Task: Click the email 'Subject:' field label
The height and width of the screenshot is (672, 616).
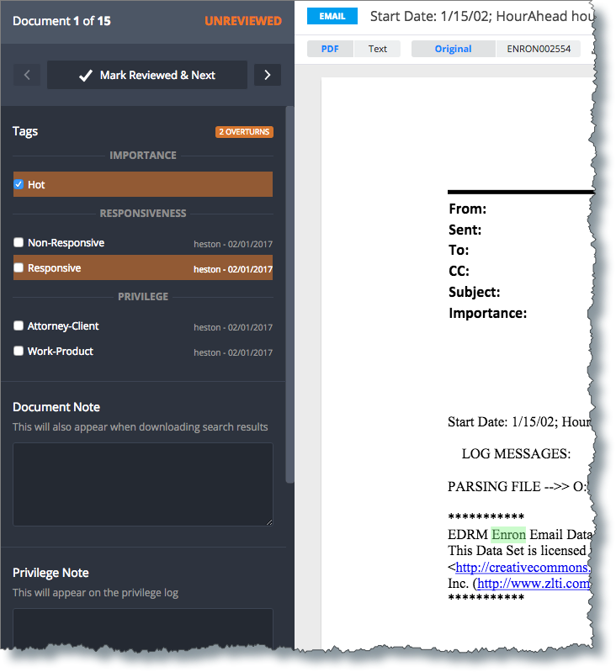Action: tap(474, 293)
